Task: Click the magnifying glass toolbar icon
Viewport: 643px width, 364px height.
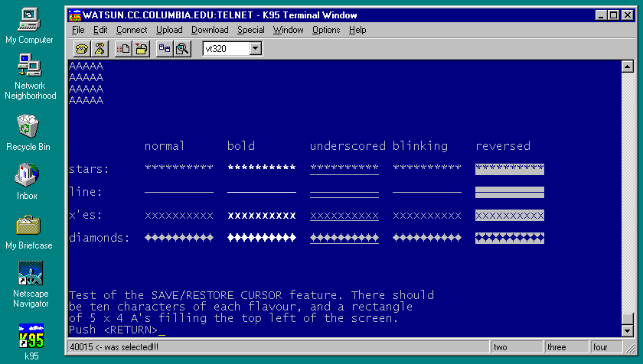Action: (x=182, y=49)
